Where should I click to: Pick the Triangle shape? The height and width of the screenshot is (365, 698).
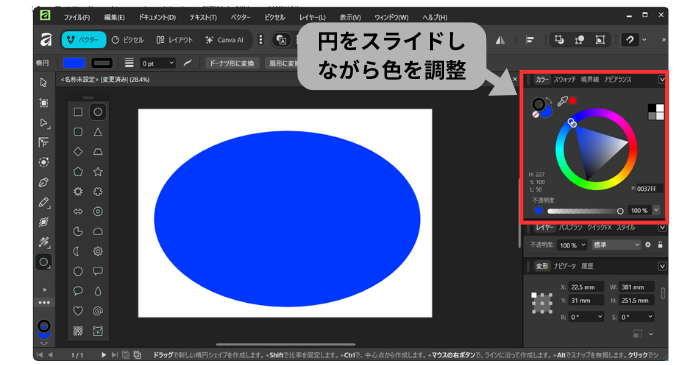tap(98, 132)
